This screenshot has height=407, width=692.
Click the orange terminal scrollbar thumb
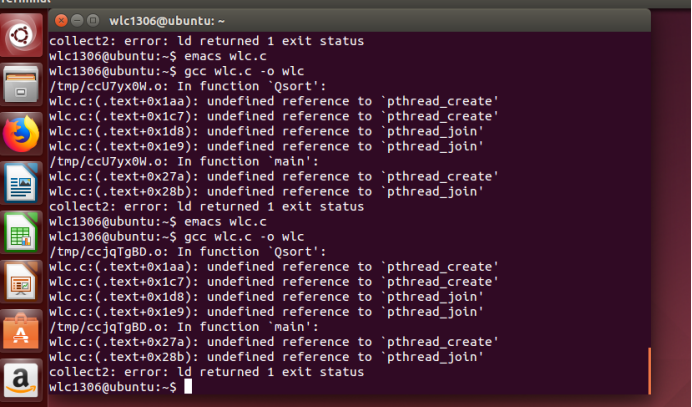coord(649,370)
